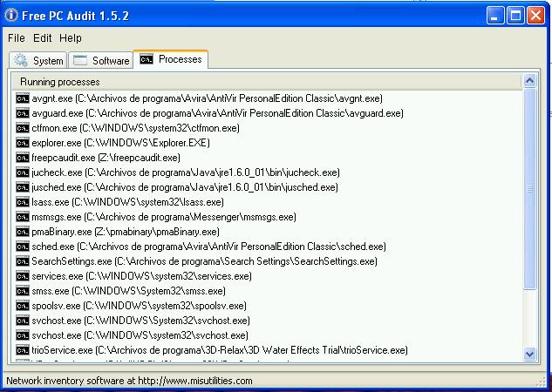552x392 pixels.
Task: Click the icon beside SearchSettings.exe
Action: (23, 261)
